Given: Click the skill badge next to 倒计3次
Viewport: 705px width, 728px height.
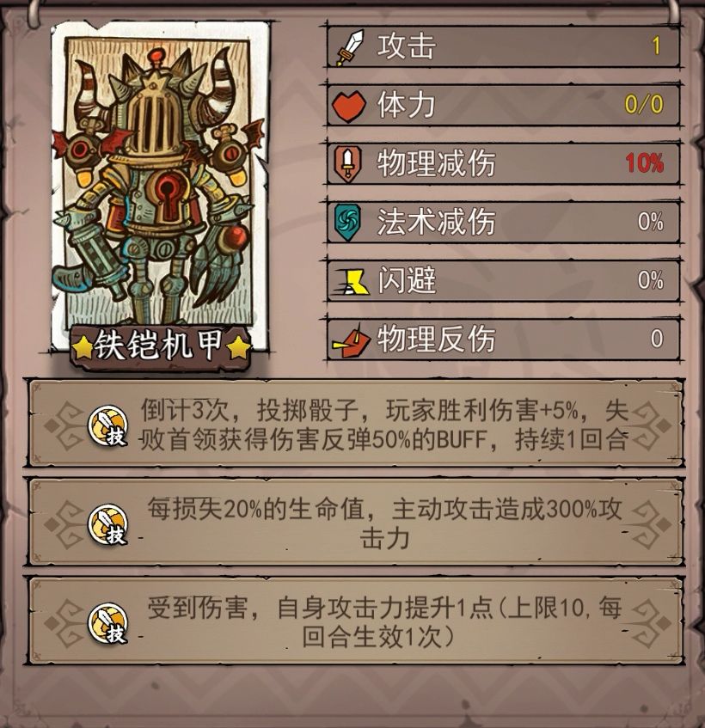Looking at the screenshot, I should click(107, 425).
